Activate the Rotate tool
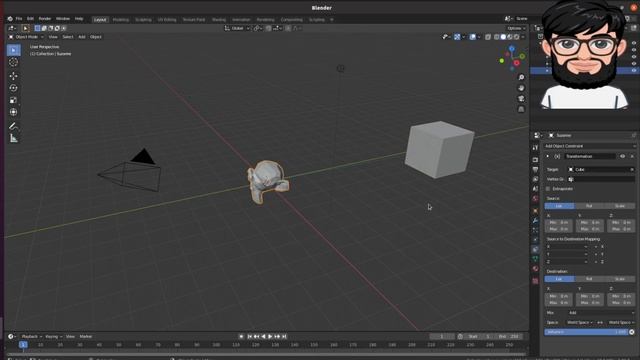The image size is (640, 360). tap(13, 88)
